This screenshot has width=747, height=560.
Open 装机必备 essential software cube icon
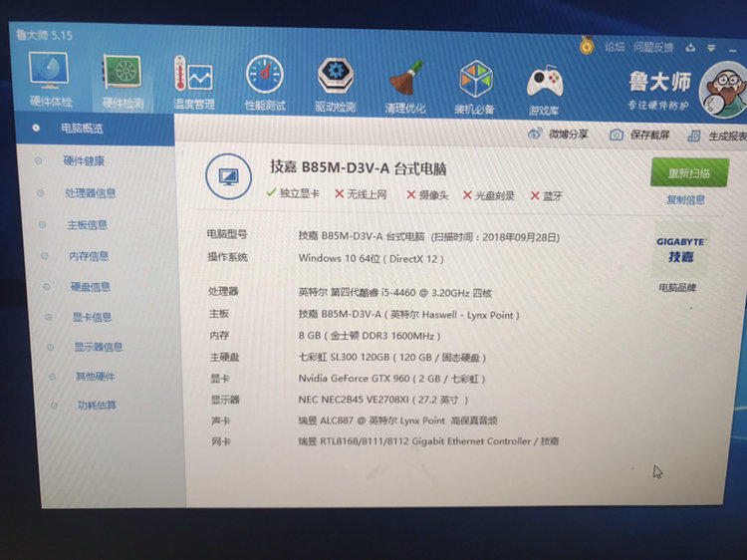pos(475,80)
